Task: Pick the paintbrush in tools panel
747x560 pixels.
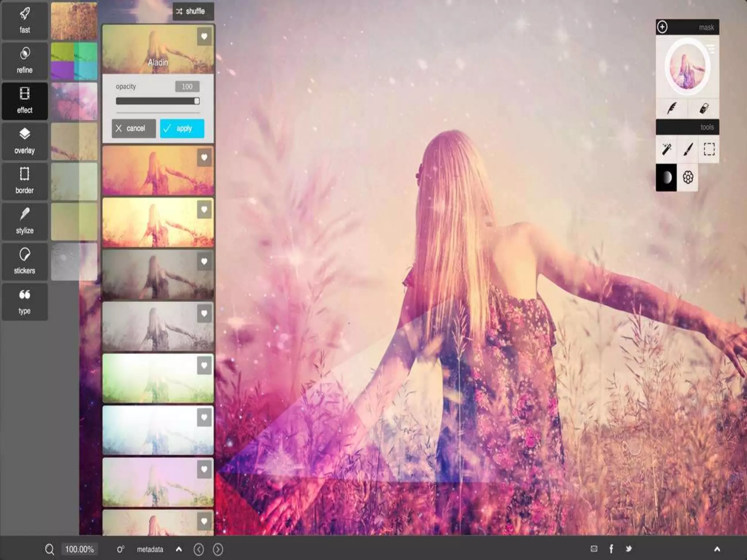Action: point(688,149)
